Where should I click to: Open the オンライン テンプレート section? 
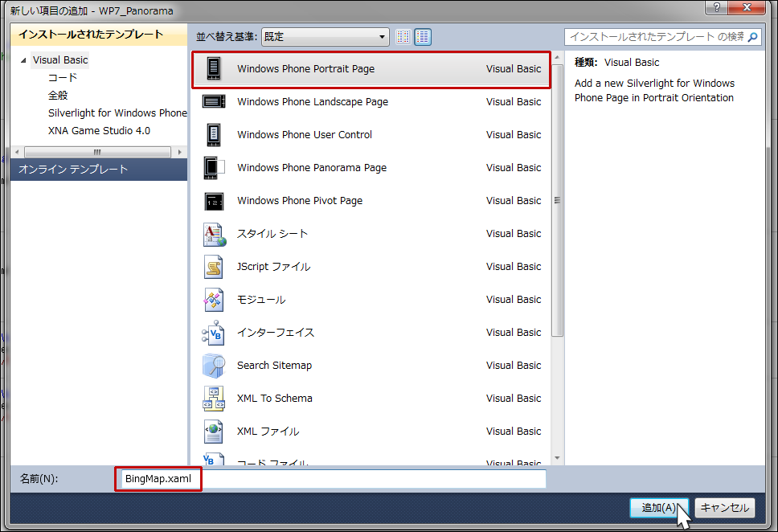(x=99, y=170)
